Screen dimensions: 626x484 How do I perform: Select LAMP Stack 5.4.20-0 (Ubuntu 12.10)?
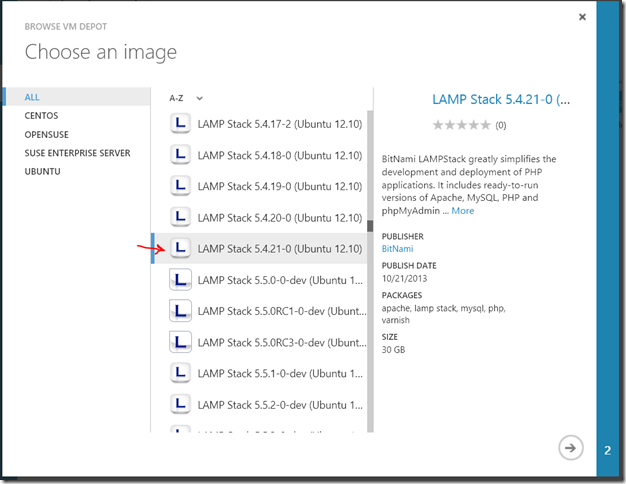point(260,217)
